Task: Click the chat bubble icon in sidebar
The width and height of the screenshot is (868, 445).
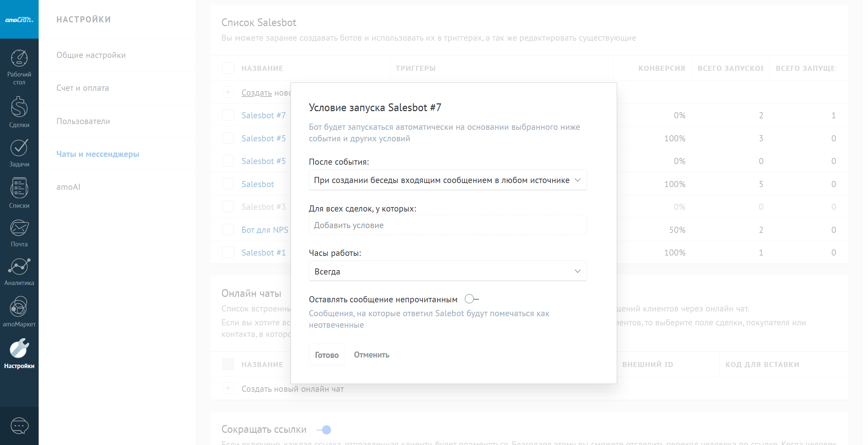Action: click(x=19, y=426)
